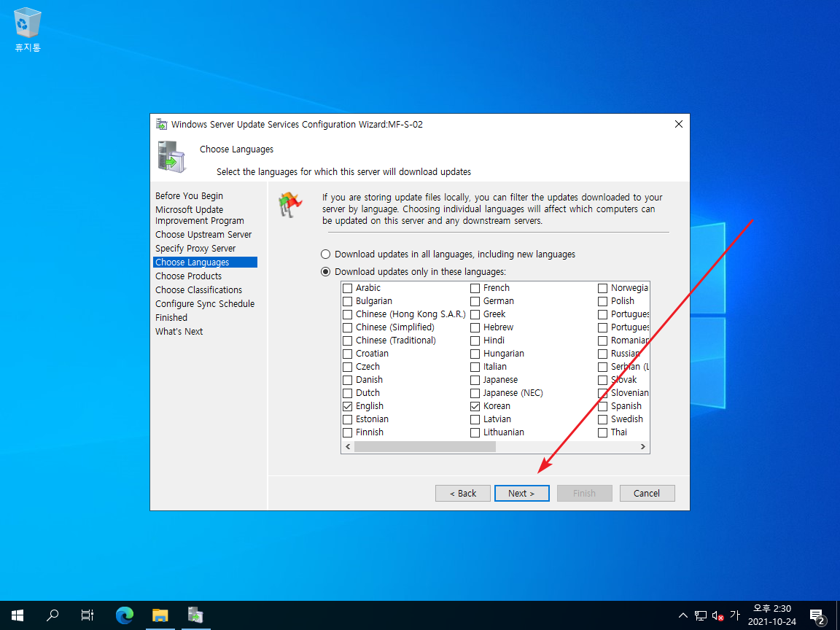This screenshot has height=630, width=840.
Task: Go to Finished step in sidebar
Action: (x=171, y=318)
